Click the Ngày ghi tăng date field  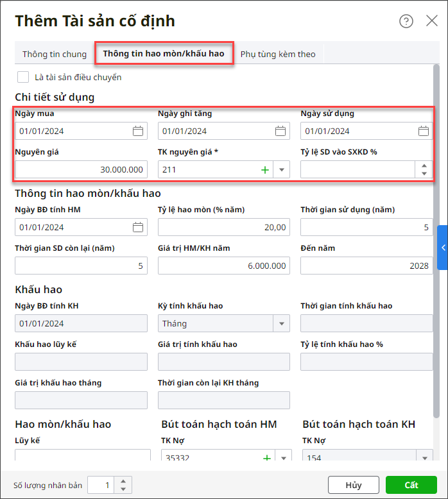pos(223,131)
